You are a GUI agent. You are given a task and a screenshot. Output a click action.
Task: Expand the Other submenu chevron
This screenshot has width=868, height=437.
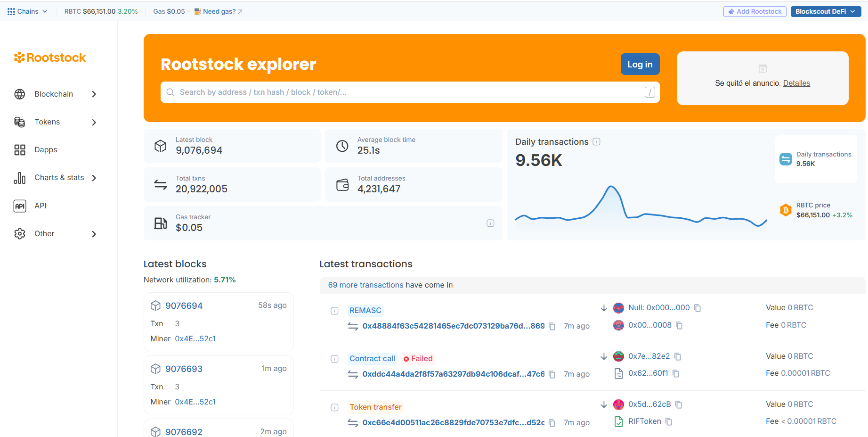(94, 234)
